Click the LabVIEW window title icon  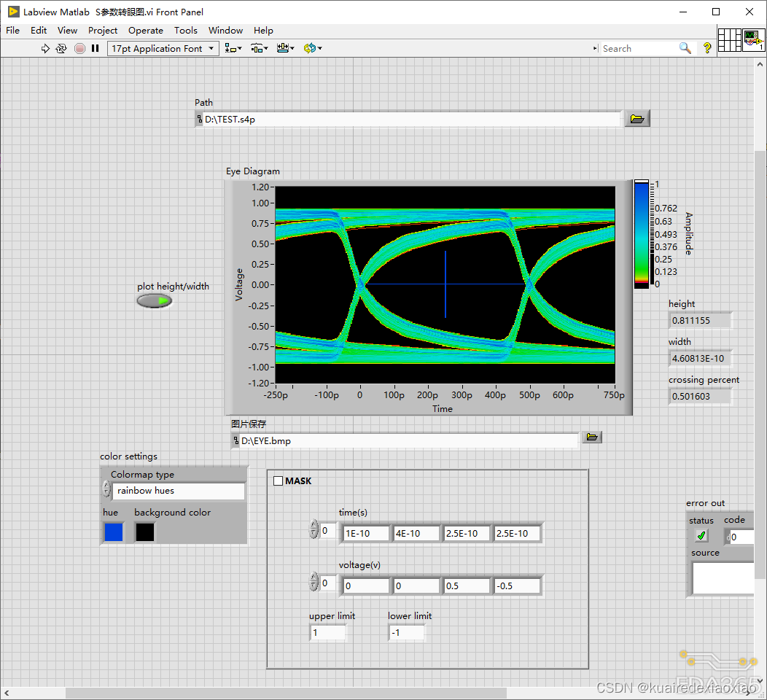click(14, 12)
